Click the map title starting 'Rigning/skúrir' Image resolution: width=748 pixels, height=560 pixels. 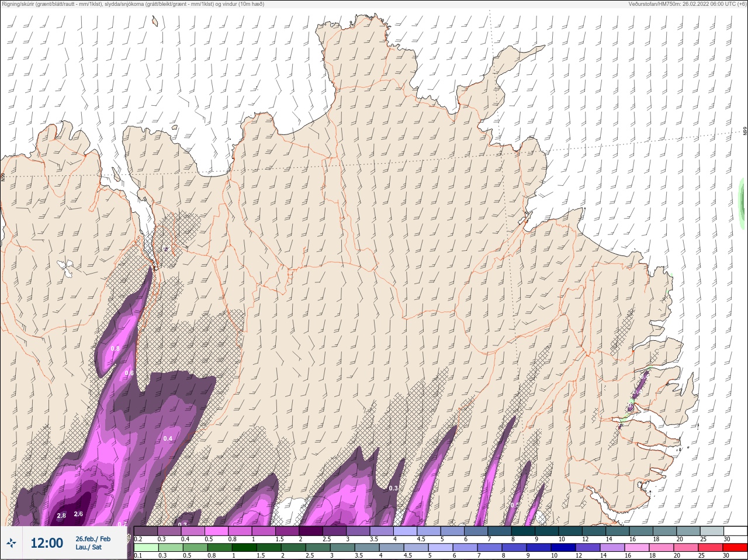[133, 4]
